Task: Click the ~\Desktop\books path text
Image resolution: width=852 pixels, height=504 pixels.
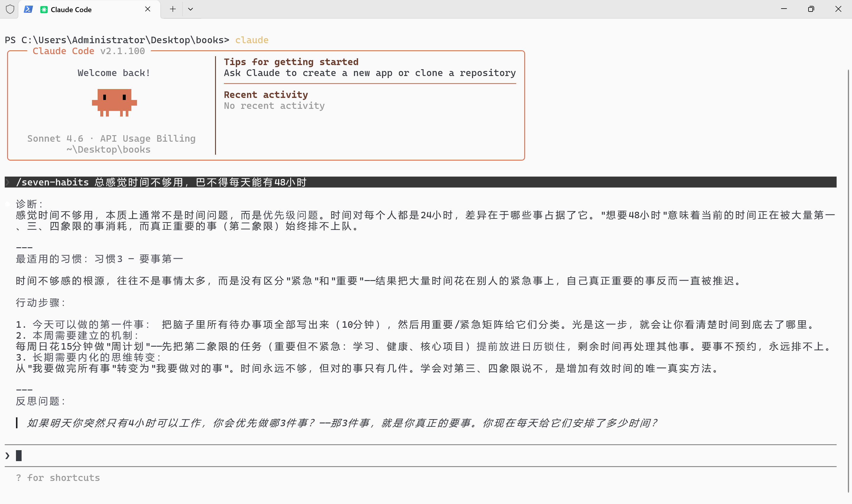Action: (108, 149)
